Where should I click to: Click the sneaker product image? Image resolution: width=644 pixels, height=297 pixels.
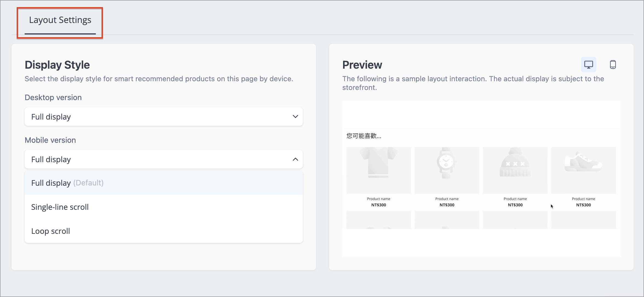pyautogui.click(x=583, y=170)
